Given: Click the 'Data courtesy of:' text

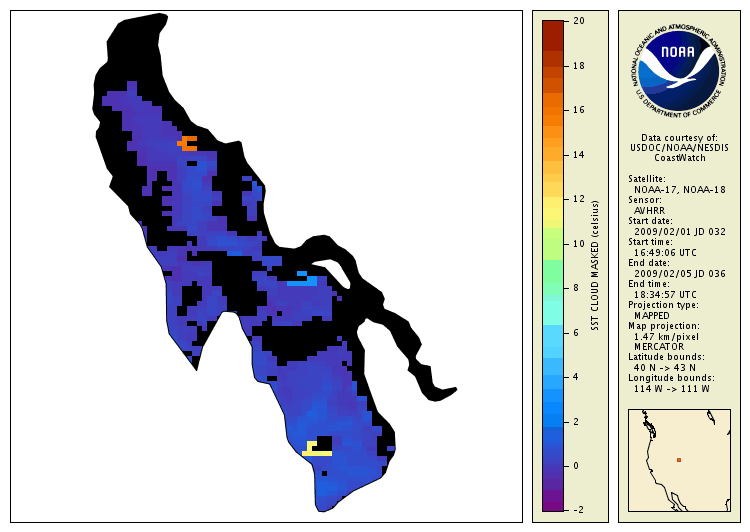Looking at the screenshot, I should click(679, 138).
